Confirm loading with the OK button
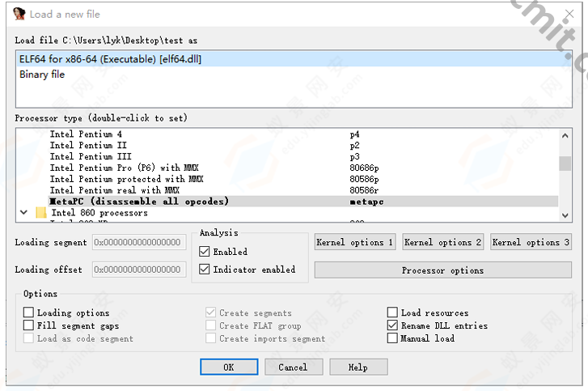The width and height of the screenshot is (588, 391). (229, 367)
